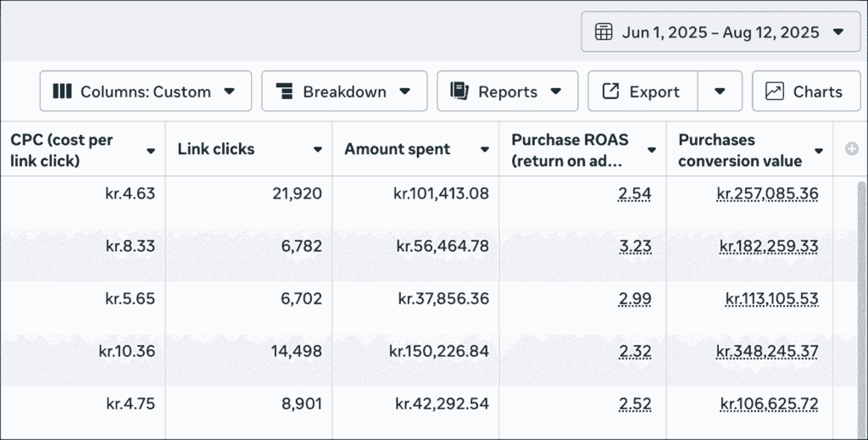The height and width of the screenshot is (440, 868).
Task: Open the date range Jun 1 – Aug 12 picker
Action: (721, 32)
